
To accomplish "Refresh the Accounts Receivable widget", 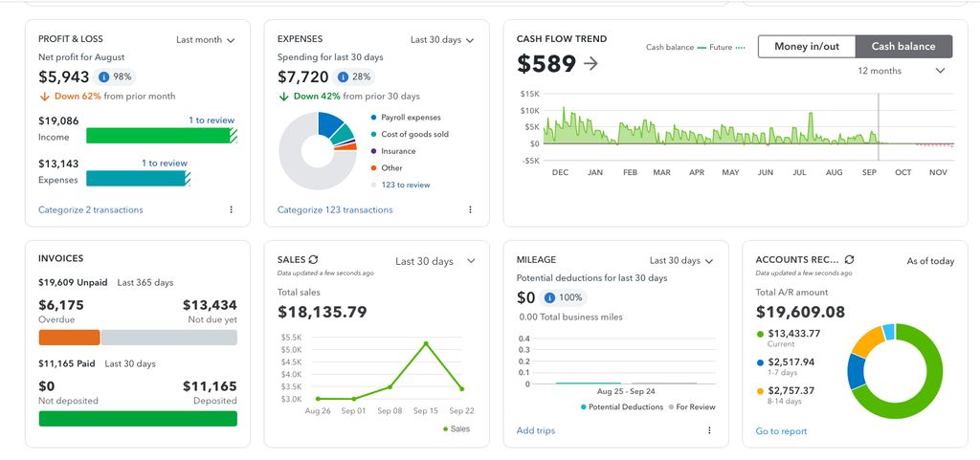I will (849, 259).
